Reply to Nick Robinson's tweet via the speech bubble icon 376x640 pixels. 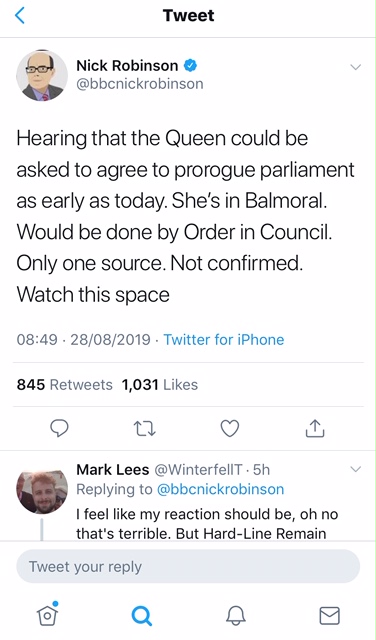pyautogui.click(x=59, y=429)
